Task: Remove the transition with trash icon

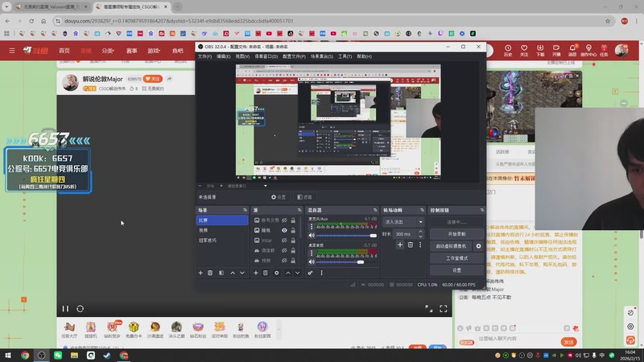Action: click(x=411, y=245)
